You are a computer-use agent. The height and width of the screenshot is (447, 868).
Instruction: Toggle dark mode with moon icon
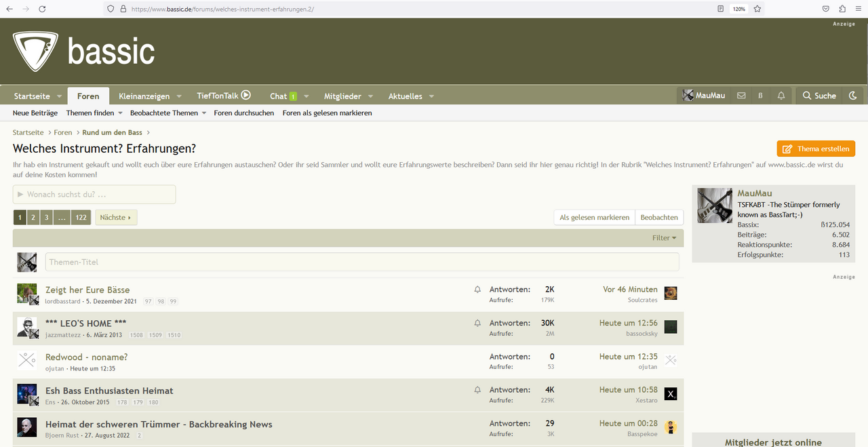[x=853, y=96]
